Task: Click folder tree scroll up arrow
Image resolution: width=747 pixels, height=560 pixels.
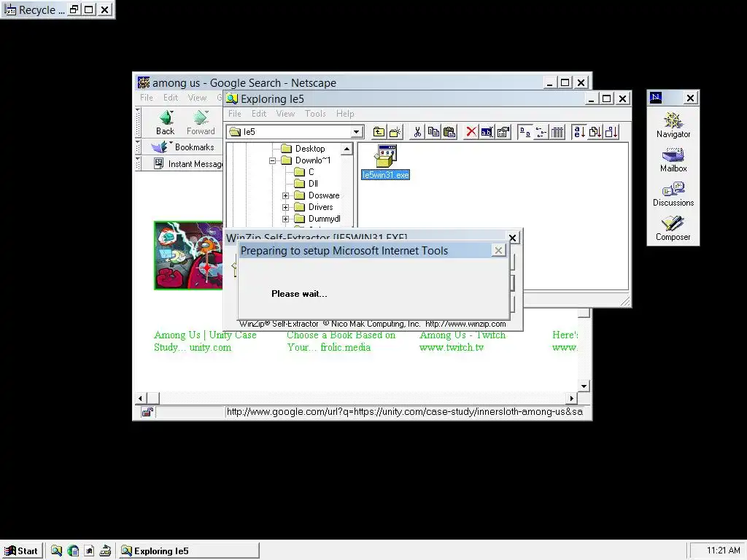Action: [x=347, y=149]
